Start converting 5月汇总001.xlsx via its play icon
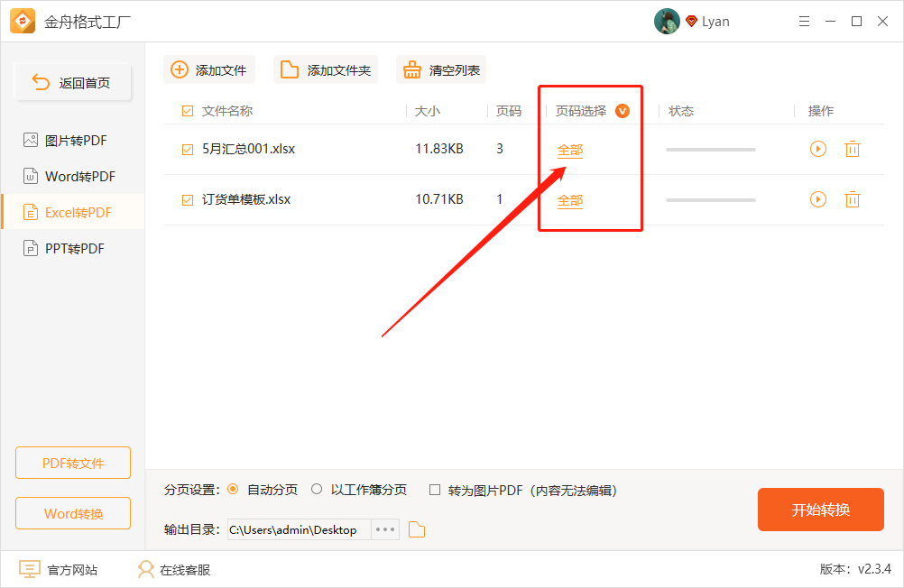The image size is (904, 588). pos(818,149)
